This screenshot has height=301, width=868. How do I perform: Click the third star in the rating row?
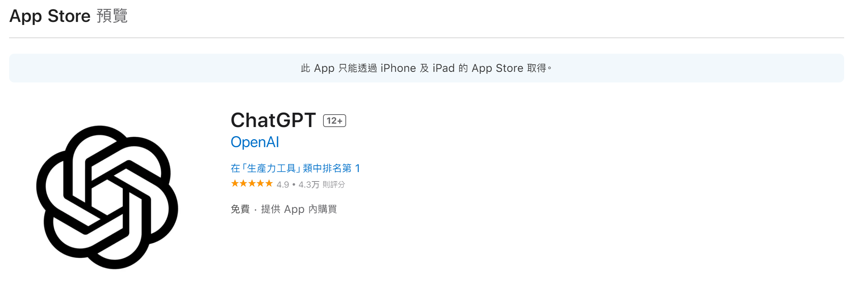click(x=252, y=184)
